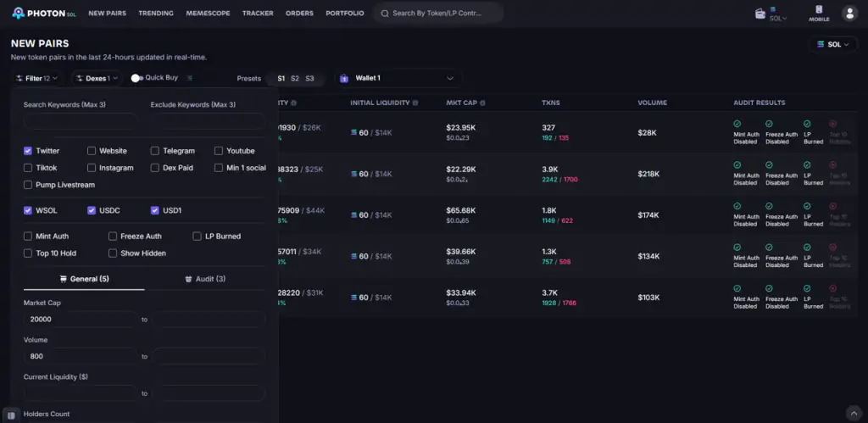Viewport: 868px width, 423px height.
Task: Open the Trending page link
Action: tap(155, 14)
